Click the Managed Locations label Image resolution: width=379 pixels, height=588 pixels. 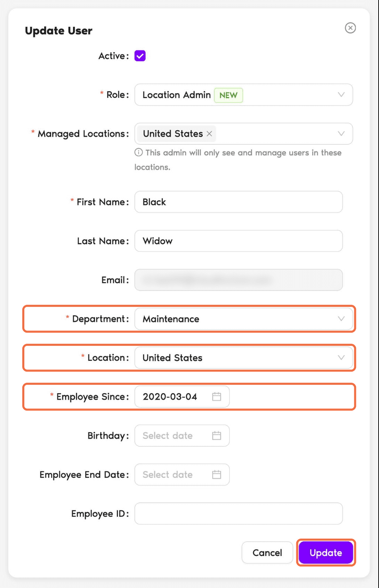tap(83, 134)
